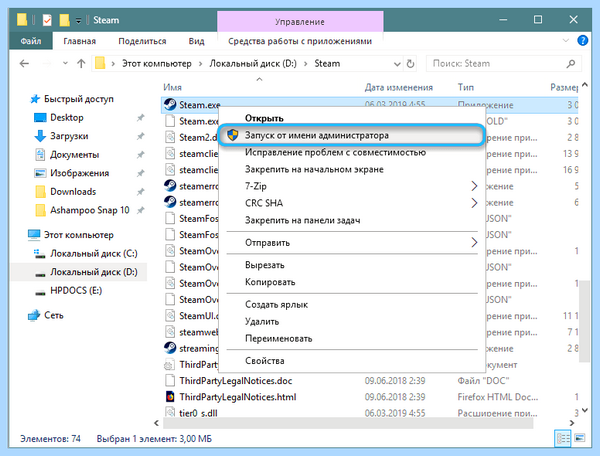Switch to large icons view in the status bar

point(580,438)
